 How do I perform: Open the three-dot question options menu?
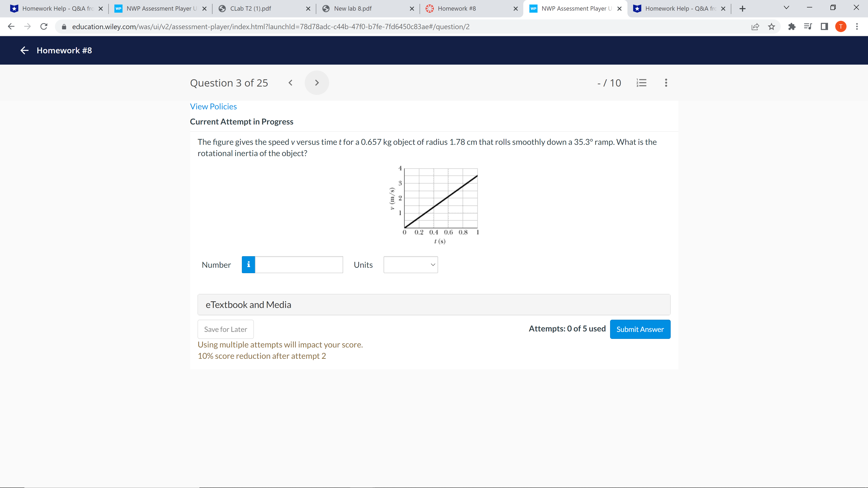point(666,83)
